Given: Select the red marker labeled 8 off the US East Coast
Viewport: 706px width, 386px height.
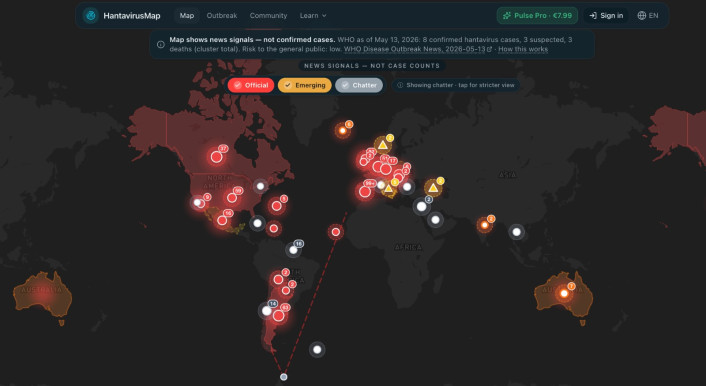Looking at the screenshot, I should pyautogui.click(x=276, y=206).
